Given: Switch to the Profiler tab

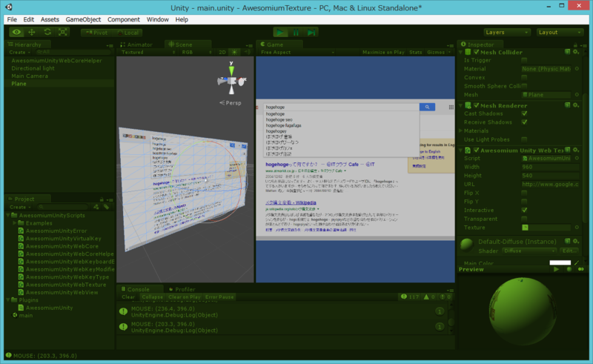Looking at the screenshot, I should click(182, 289).
